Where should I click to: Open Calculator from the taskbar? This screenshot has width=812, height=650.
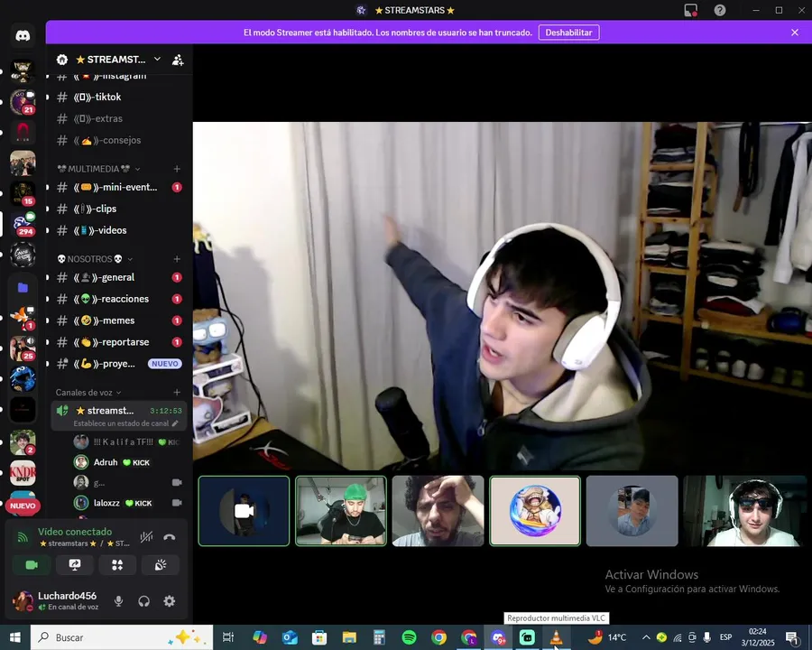pos(379,637)
